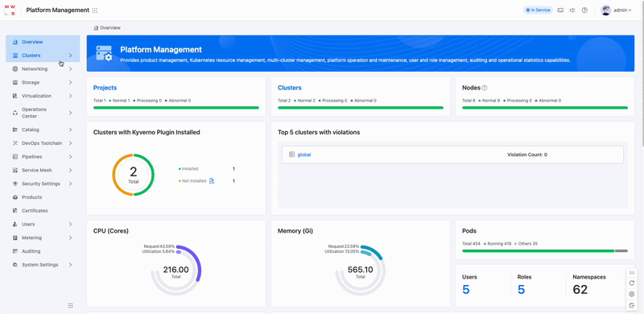This screenshot has width=644, height=314.
Task: Expand the Security Settings chevron
Action: [70, 184]
